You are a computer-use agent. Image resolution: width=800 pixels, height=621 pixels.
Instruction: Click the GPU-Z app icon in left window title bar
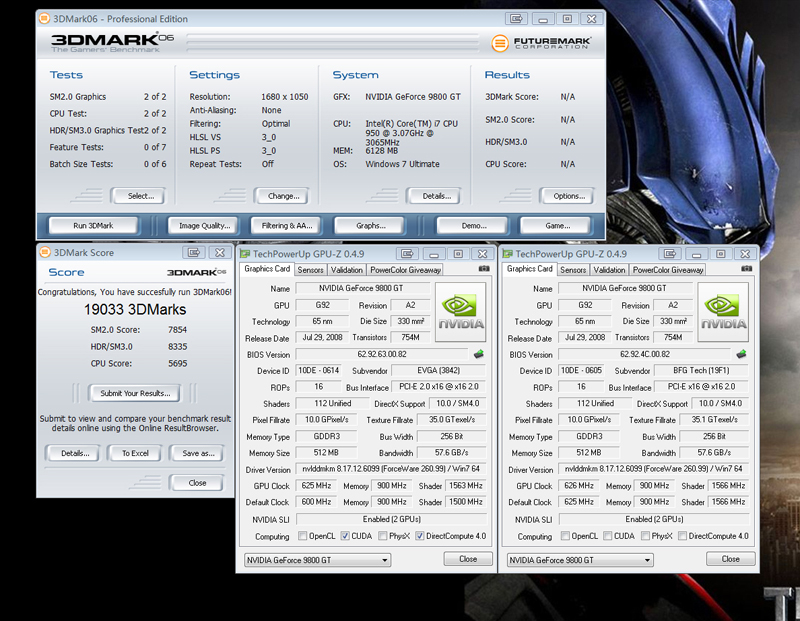pos(245,254)
